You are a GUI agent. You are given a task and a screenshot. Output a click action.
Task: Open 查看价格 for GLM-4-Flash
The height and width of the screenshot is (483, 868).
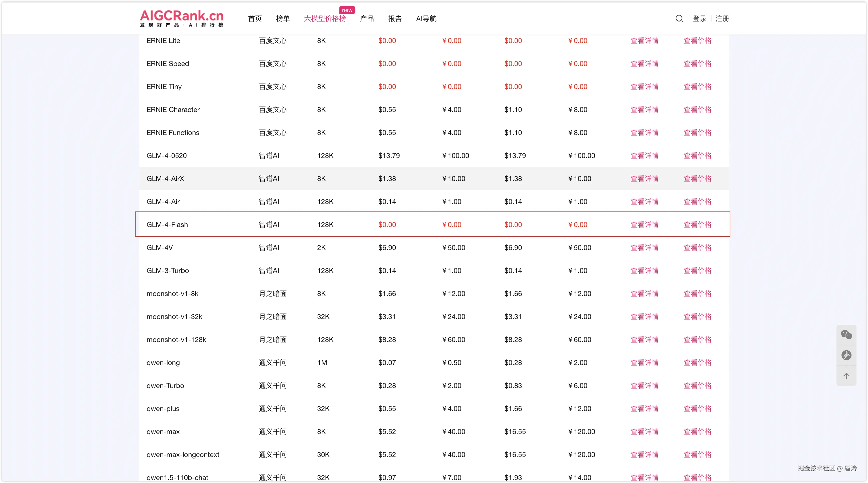697,225
